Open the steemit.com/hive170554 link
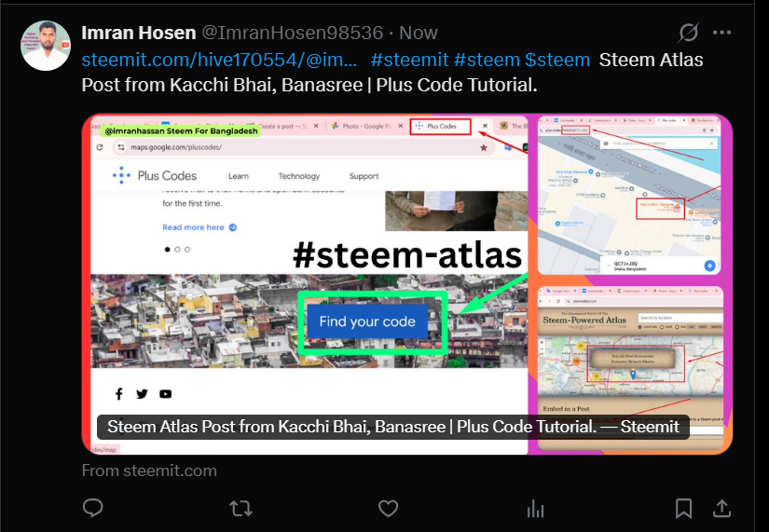 click(x=219, y=60)
